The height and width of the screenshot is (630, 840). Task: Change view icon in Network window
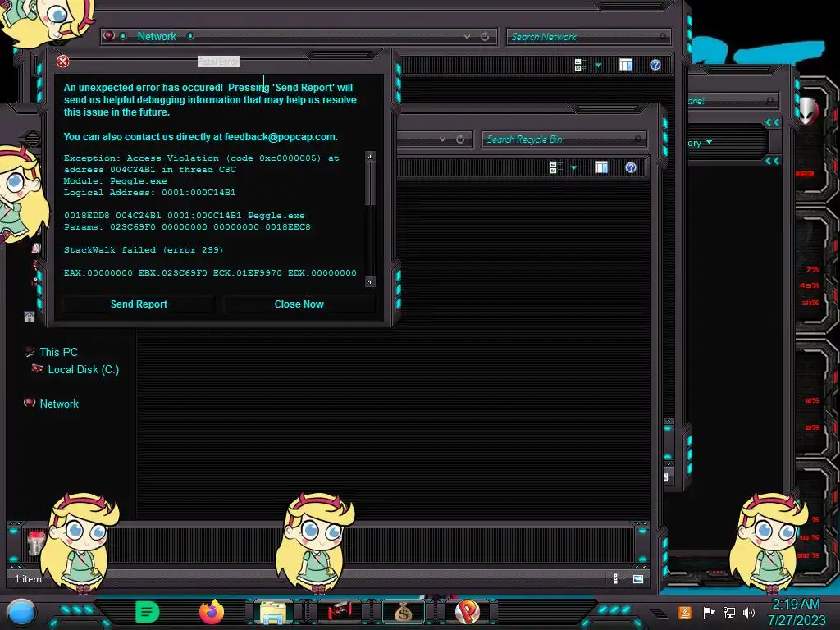pos(580,65)
